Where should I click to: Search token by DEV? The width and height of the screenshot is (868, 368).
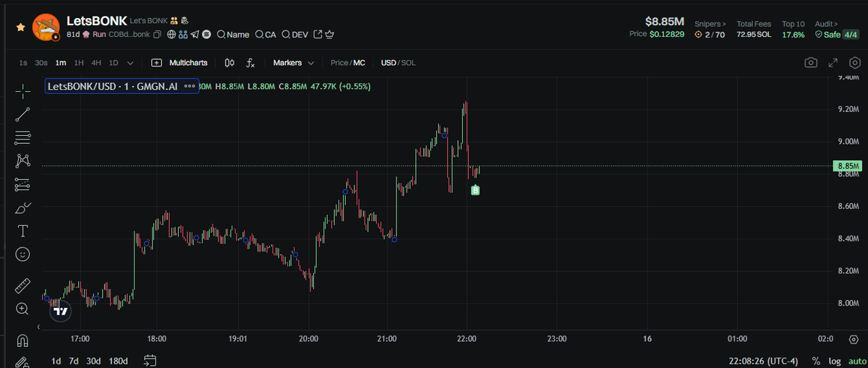tap(295, 34)
